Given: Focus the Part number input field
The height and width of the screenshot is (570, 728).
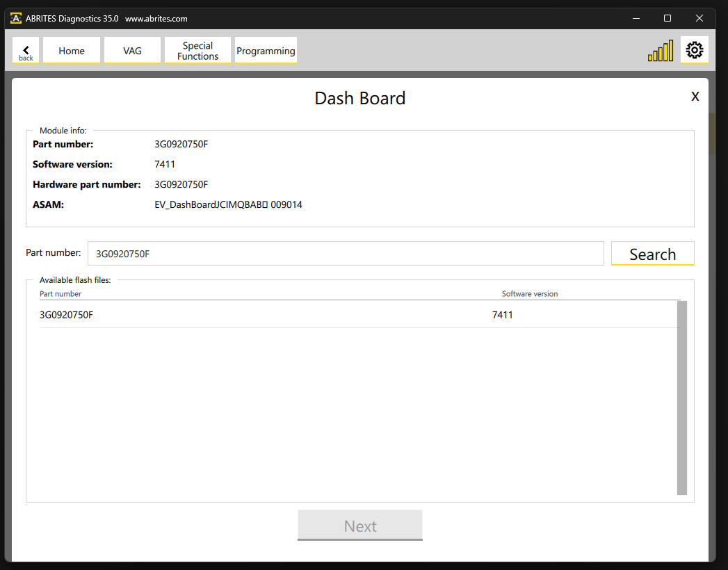Looking at the screenshot, I should point(346,254).
